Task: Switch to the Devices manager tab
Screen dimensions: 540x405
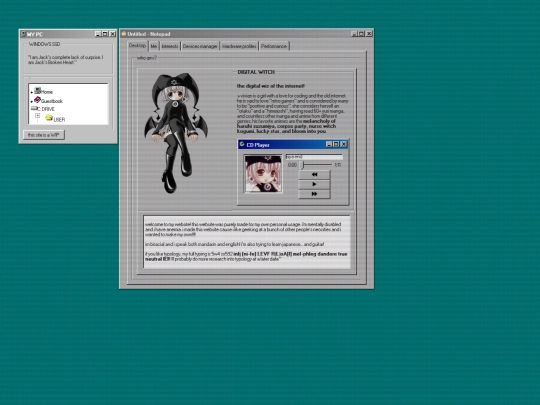Action: [x=200, y=46]
